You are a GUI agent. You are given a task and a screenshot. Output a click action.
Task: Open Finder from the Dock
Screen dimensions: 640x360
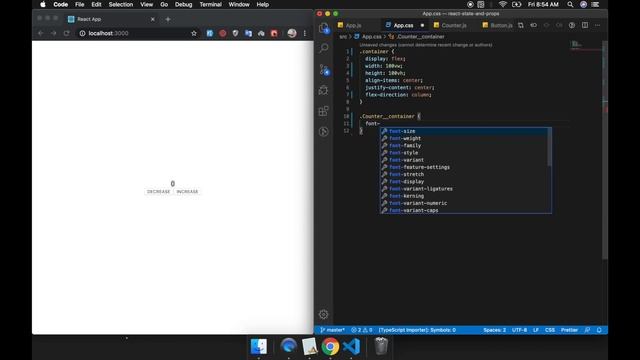(259, 347)
